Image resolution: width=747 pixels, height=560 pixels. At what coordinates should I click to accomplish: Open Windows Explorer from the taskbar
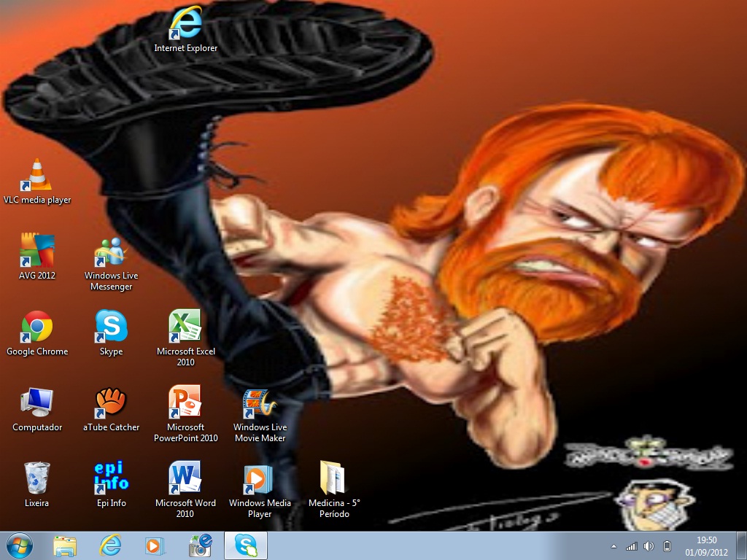pyautogui.click(x=65, y=545)
